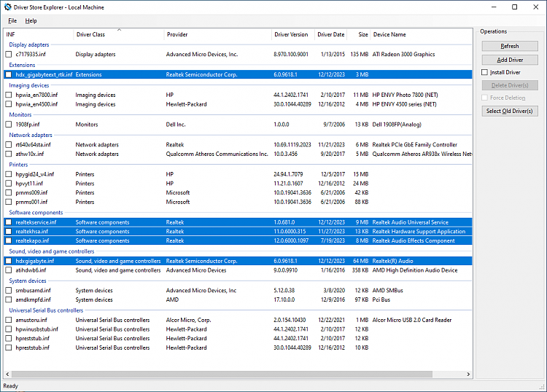This screenshot has height=392, width=547.
Task: Check the realtekhsa.inf checkbox
Action: click(x=9, y=232)
